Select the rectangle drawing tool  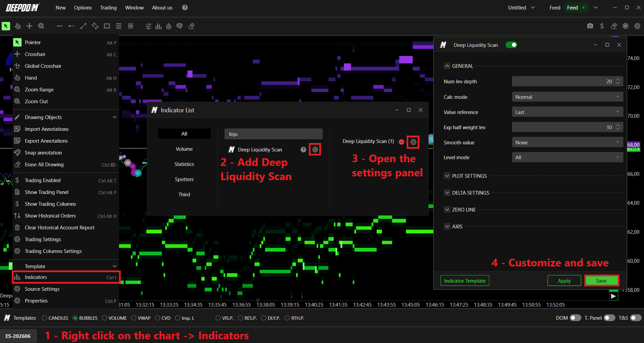point(107,26)
